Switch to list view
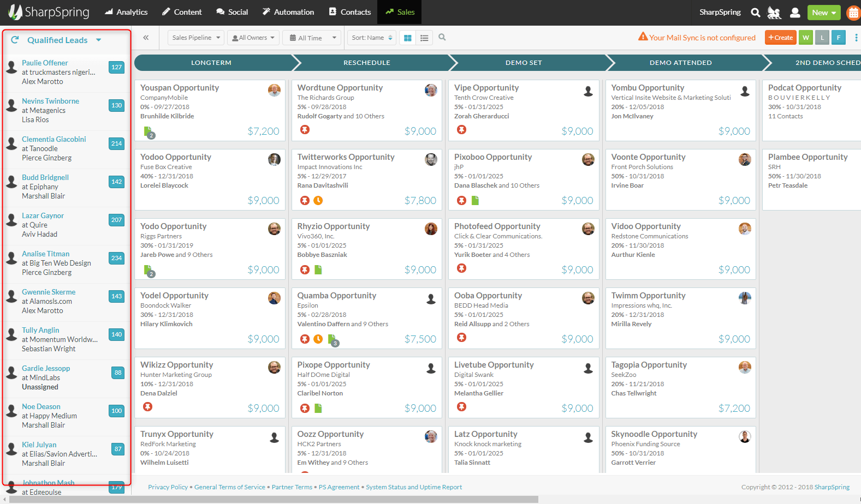The image size is (861, 504). 424,38
